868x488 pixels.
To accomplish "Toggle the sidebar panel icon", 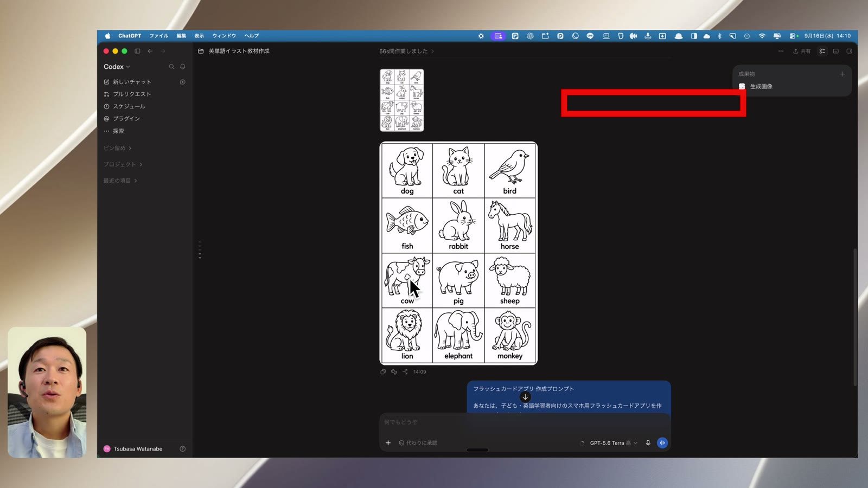I will point(137,51).
